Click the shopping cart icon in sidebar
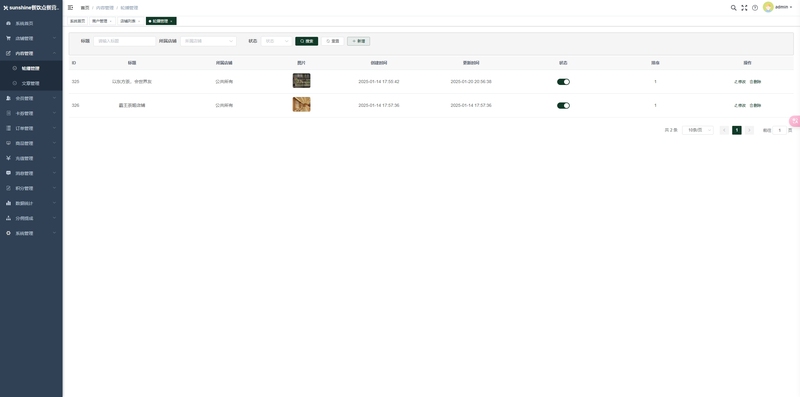800x397 pixels. point(8,38)
